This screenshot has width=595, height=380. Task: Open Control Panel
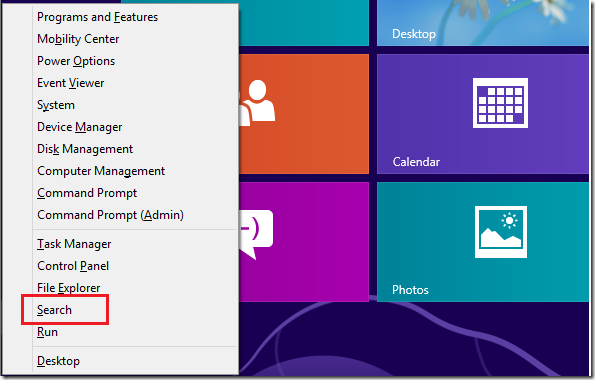73,266
